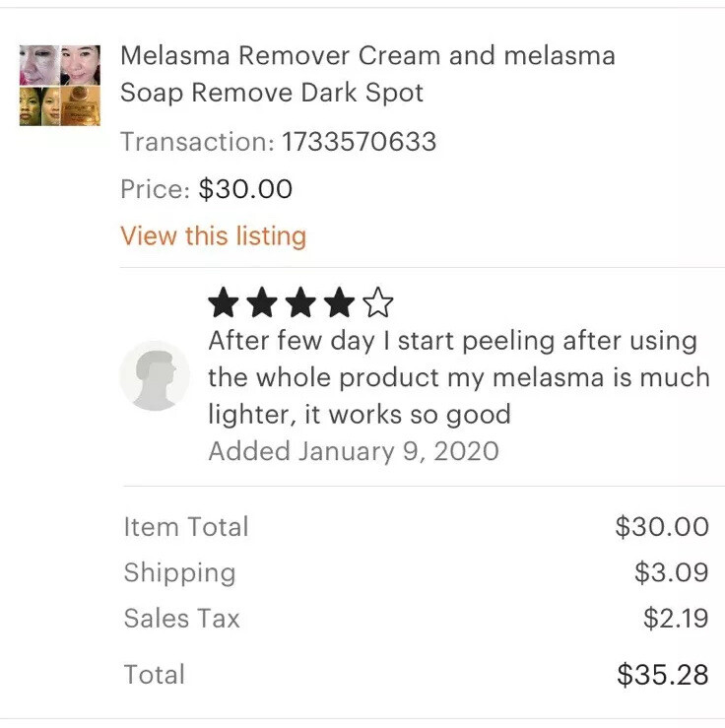
Task: Click the fourth filled rating star
Action: 339,302
